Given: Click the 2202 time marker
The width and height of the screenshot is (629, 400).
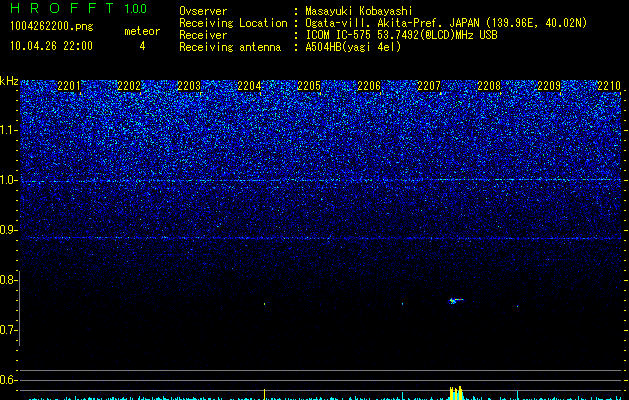Looking at the screenshot, I should coord(129,85).
